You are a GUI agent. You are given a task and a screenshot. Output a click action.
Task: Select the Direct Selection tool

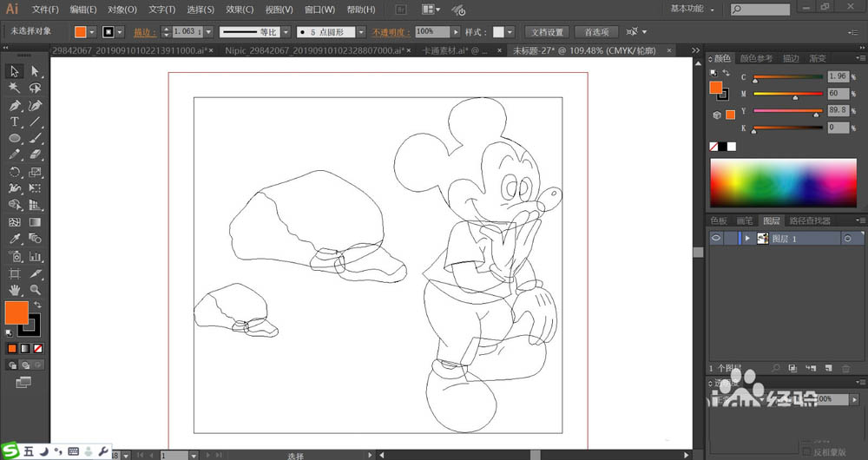click(x=35, y=71)
